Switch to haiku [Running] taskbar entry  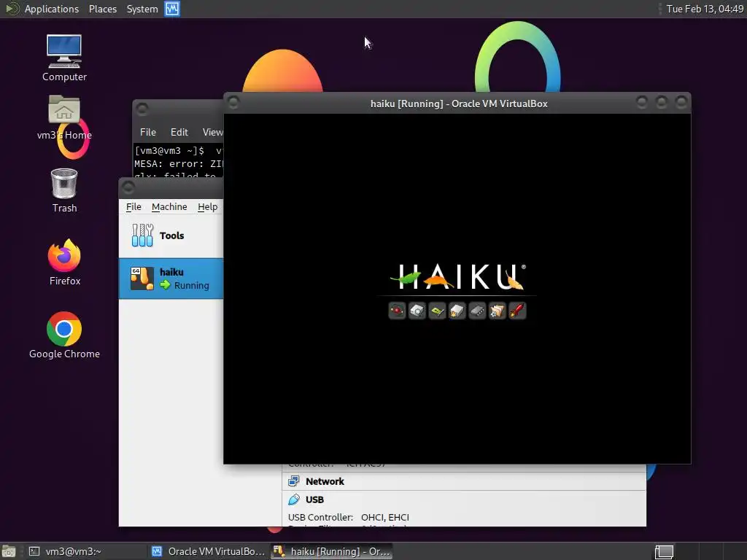[x=332, y=551]
